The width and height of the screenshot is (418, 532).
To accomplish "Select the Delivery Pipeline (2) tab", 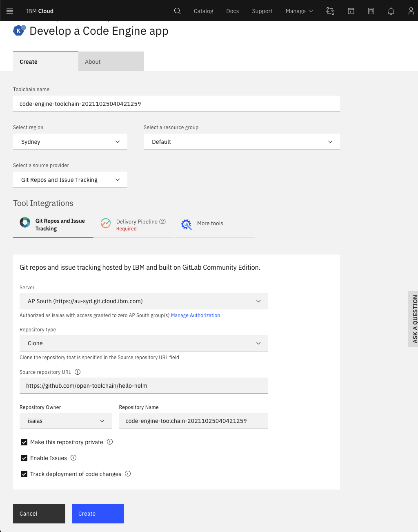I will [134, 225].
